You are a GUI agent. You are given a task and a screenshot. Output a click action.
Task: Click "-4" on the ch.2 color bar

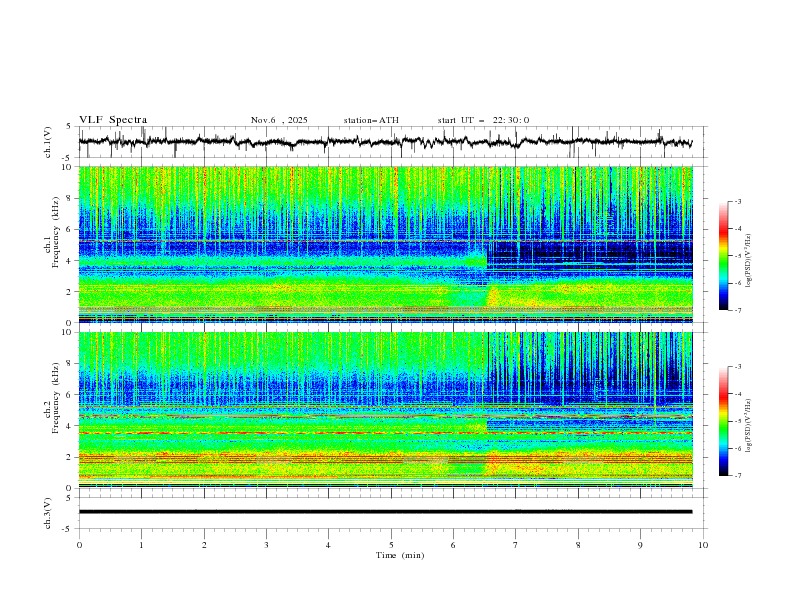pyautogui.click(x=737, y=394)
